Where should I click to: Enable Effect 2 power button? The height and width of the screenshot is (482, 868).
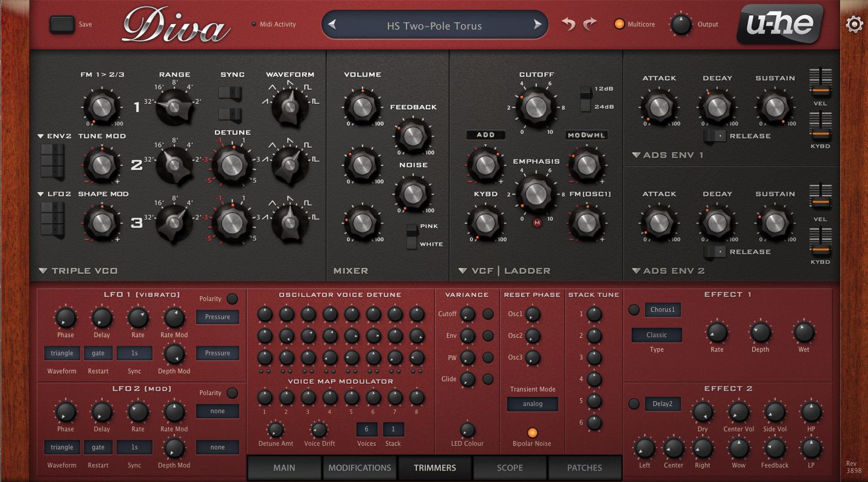[x=634, y=404]
